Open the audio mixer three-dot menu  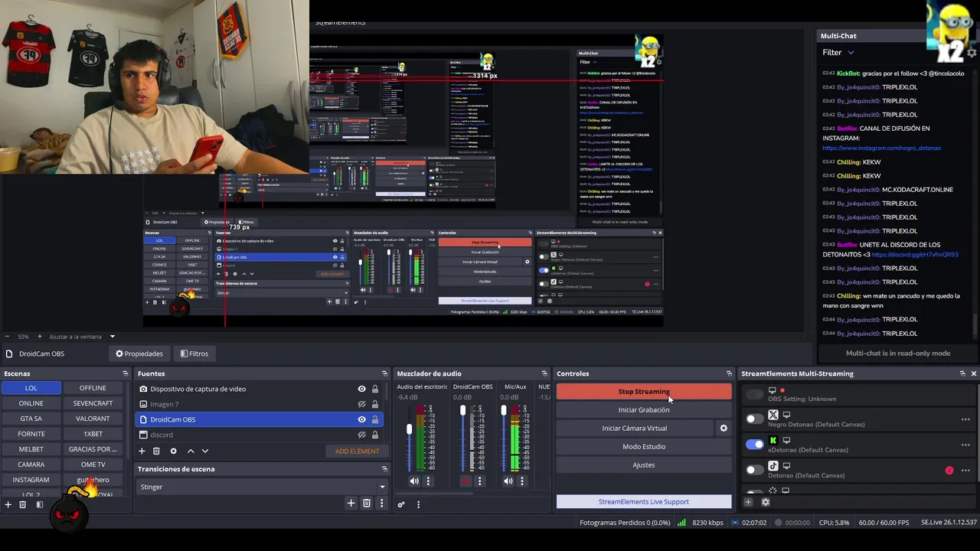click(418, 504)
